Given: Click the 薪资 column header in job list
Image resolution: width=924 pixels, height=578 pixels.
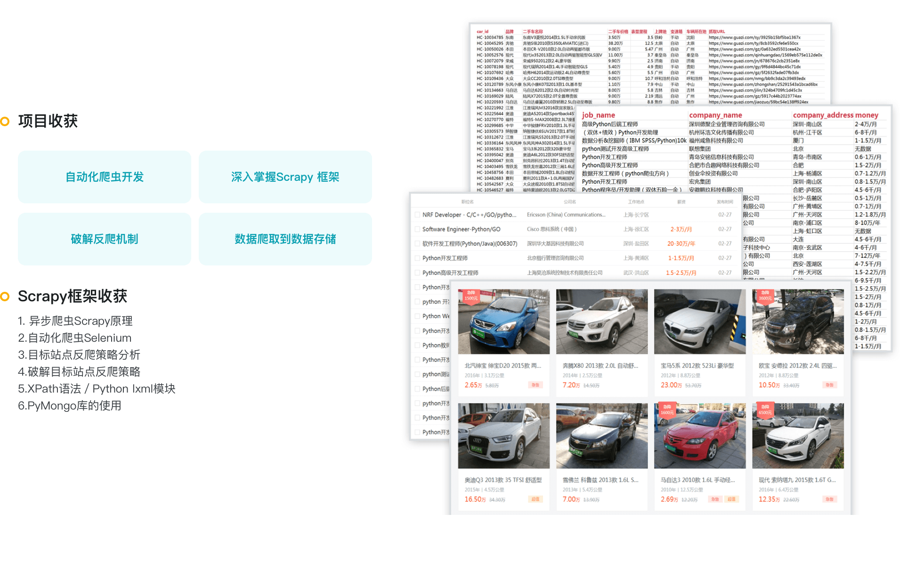Looking at the screenshot, I should [681, 202].
